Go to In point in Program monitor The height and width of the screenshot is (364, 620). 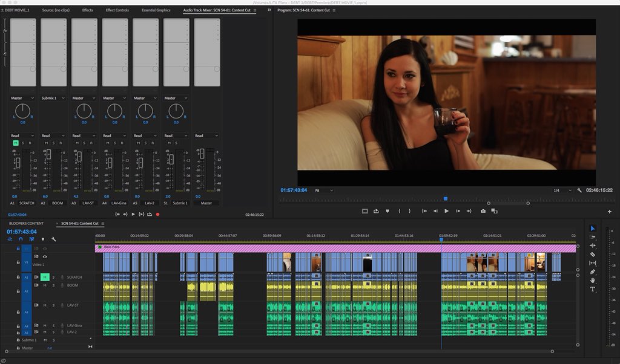click(x=424, y=211)
